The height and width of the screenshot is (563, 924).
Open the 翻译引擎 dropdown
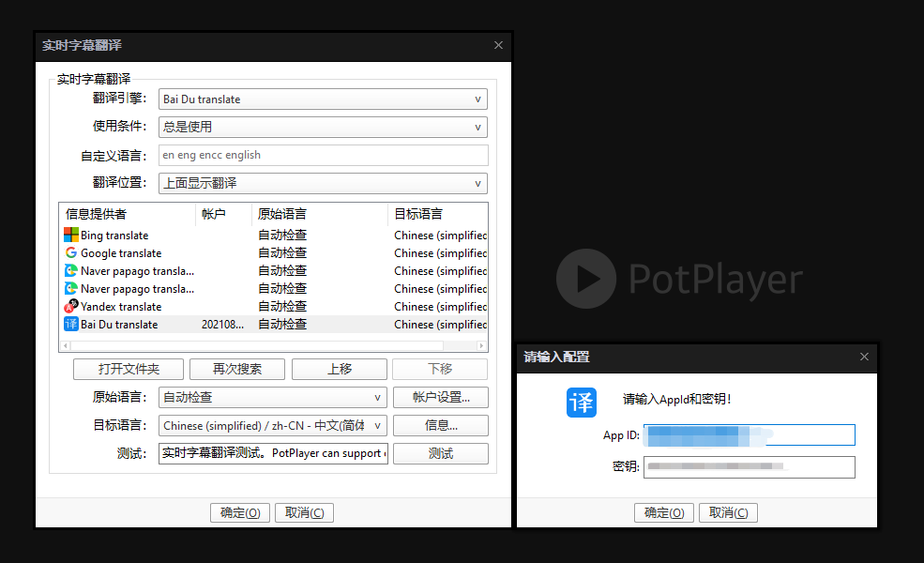pos(323,99)
